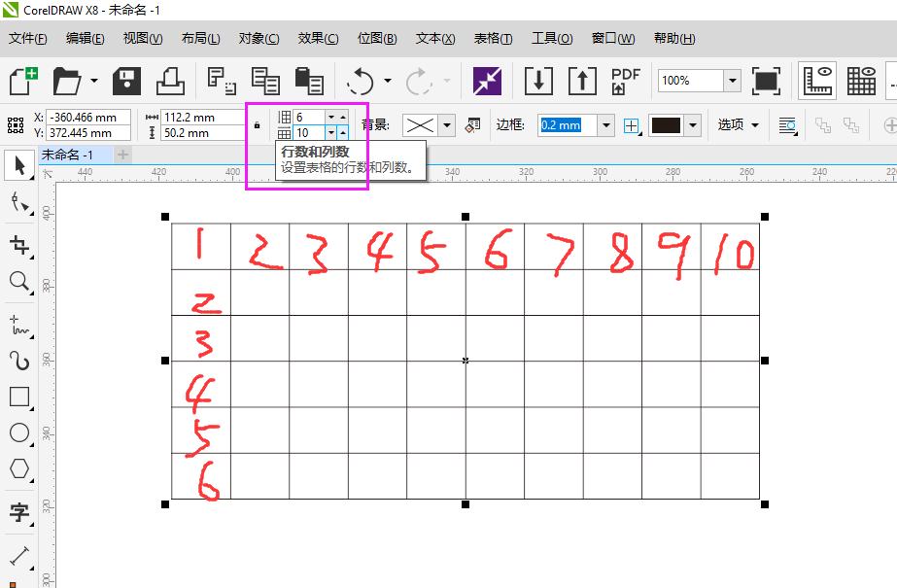Open the 工具(O) menu

coord(551,38)
